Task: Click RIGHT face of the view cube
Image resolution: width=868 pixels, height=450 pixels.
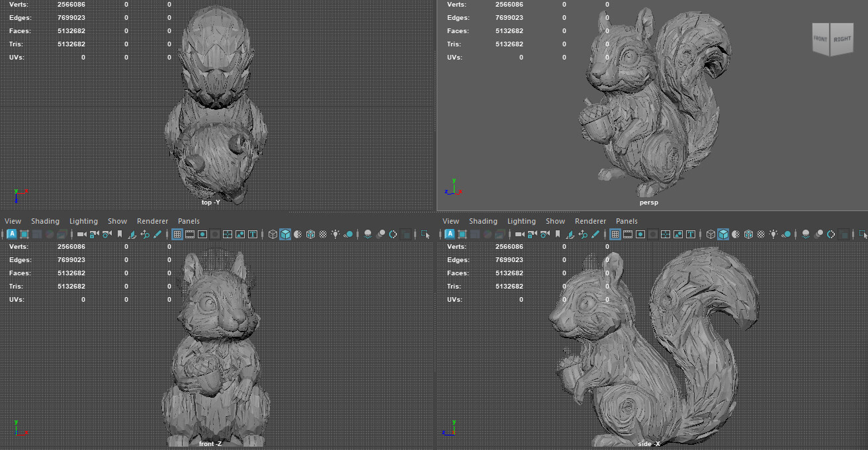Action: 842,39
